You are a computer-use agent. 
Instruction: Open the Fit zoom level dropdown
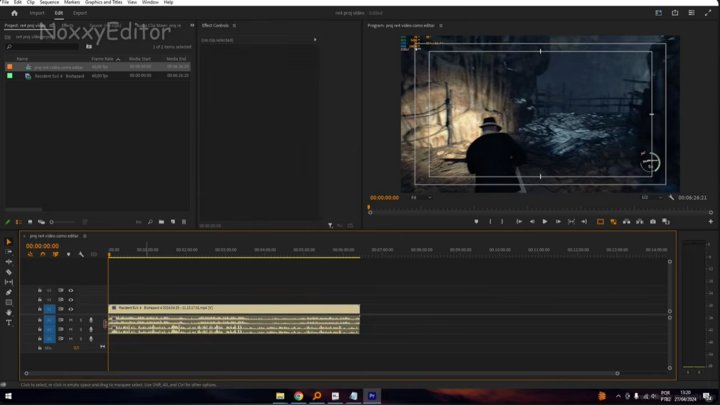pyautogui.click(x=421, y=197)
